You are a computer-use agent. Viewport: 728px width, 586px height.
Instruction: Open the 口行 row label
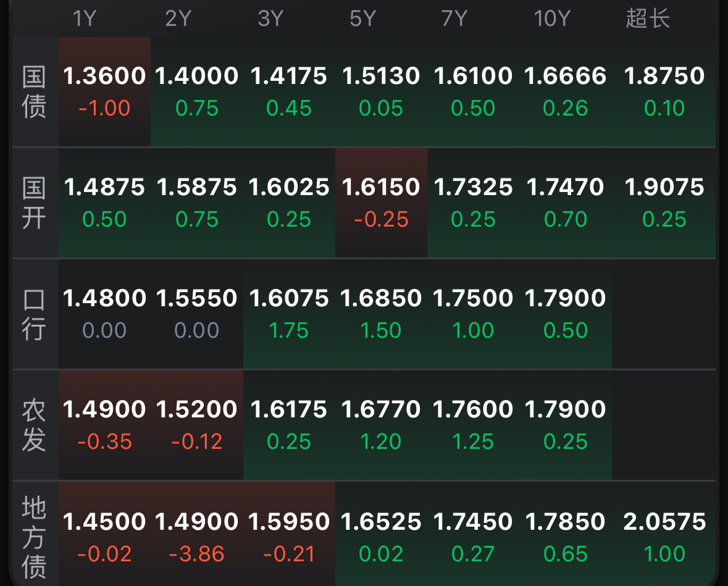(x=35, y=314)
